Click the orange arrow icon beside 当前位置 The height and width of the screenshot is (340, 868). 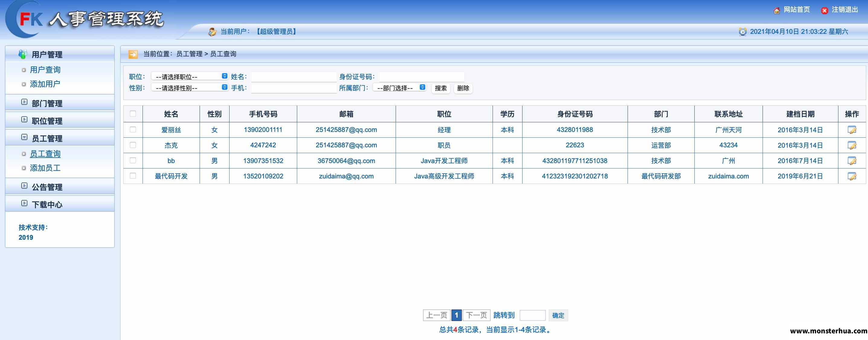tap(133, 54)
